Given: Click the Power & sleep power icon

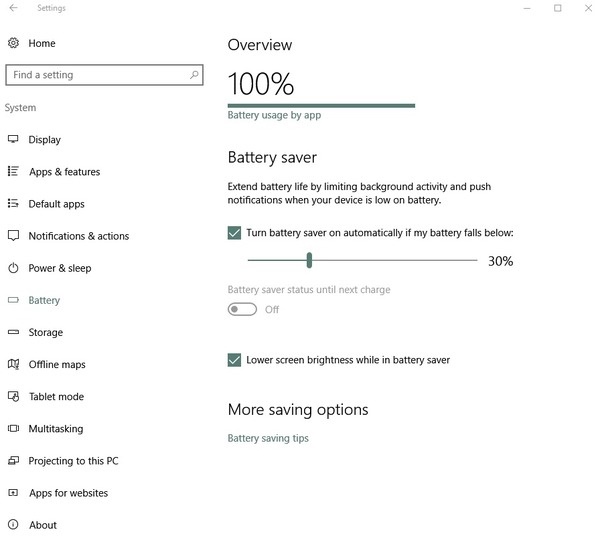Looking at the screenshot, I should [x=13, y=268].
